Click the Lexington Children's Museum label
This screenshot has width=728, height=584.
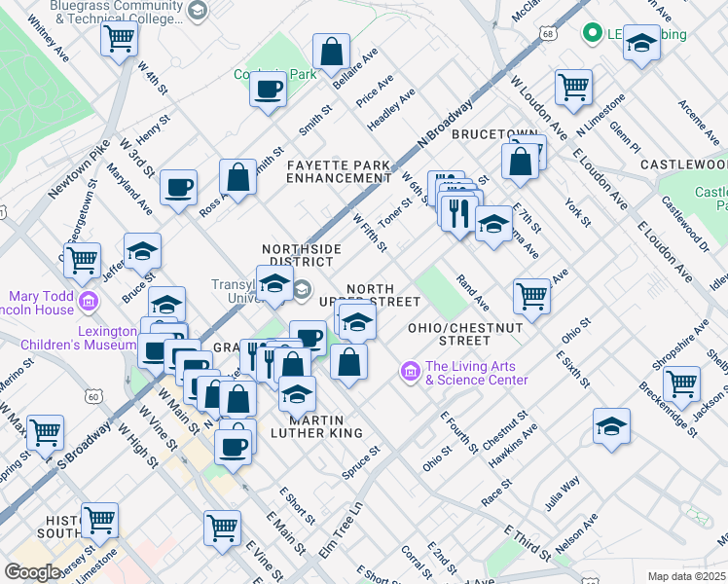click(x=79, y=338)
